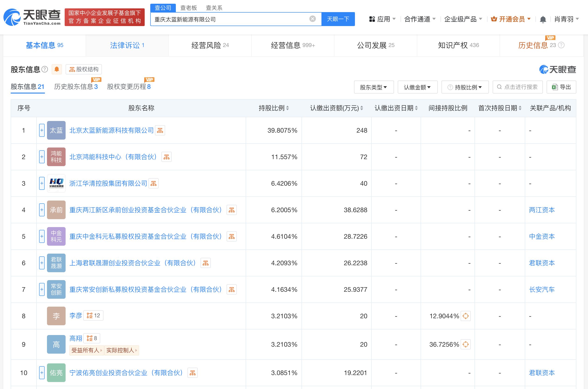Click 李彦's related companies badge showing 12
The height and width of the screenshot is (389, 588).
coord(94,315)
